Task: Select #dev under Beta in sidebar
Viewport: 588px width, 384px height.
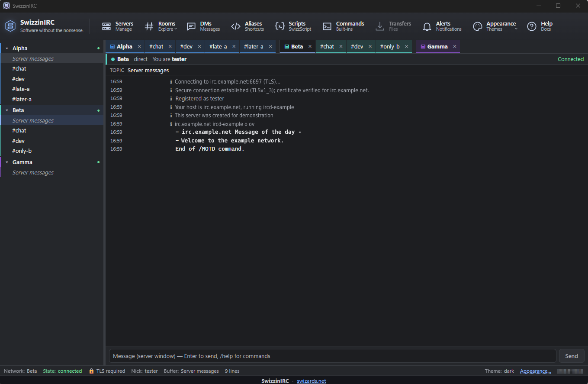Action: [x=52, y=141]
